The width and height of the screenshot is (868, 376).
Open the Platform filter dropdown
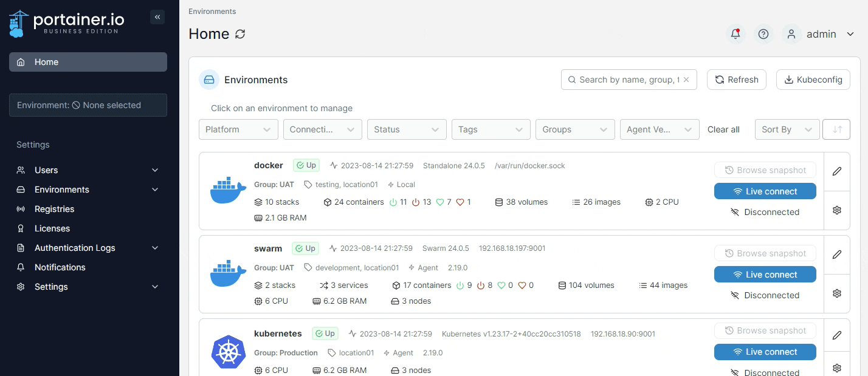[238, 129]
